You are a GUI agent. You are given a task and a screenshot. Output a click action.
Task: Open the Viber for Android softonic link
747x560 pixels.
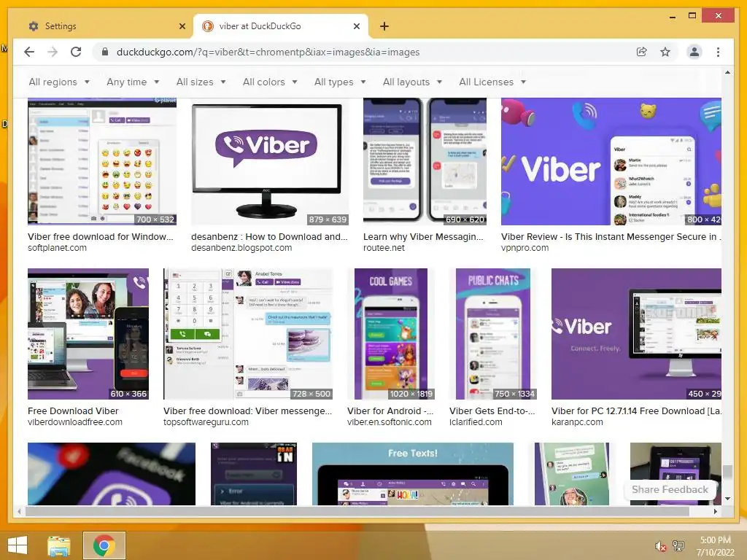pos(390,411)
